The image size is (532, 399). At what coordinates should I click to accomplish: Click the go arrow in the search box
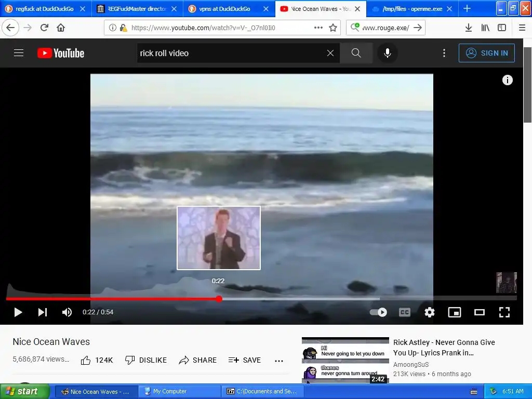(x=418, y=28)
